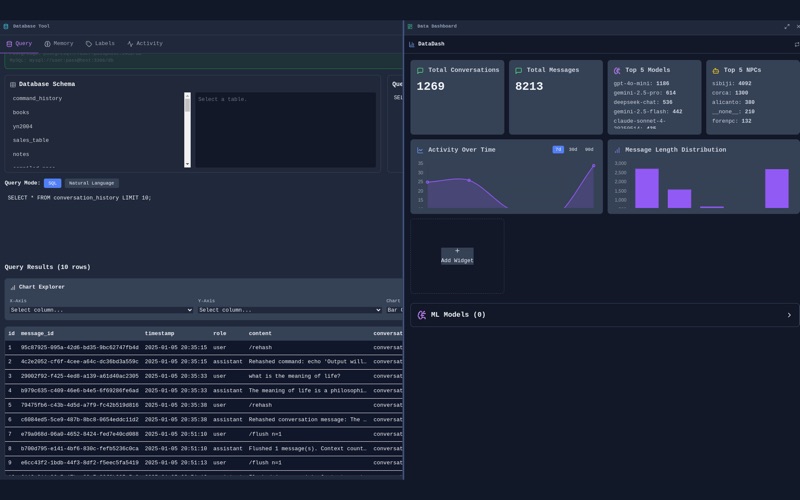Click the ML Models brain icon
Viewport: 800px width, 500px height.
point(422,315)
